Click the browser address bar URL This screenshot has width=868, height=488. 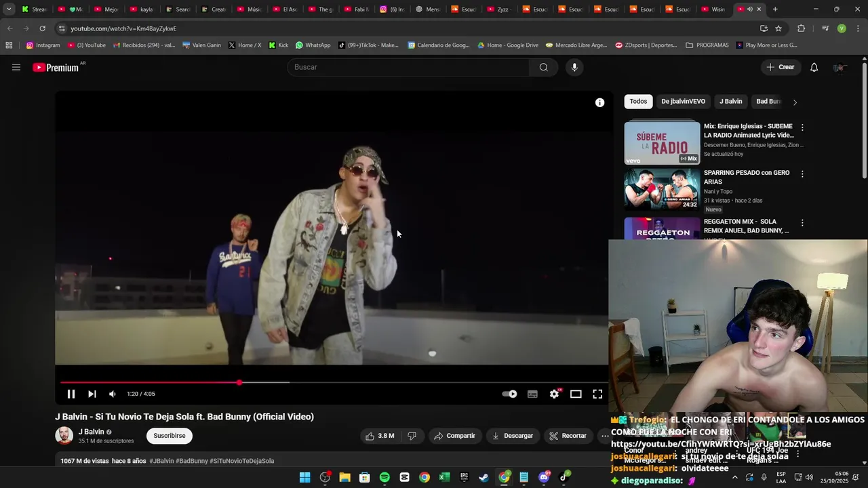pos(123,28)
